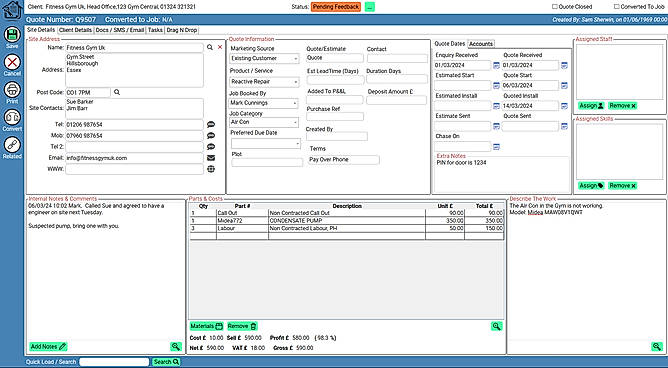Image resolution: width=668 pixels, height=368 pixels.
Task: Click the Convert headset icon
Action: coord(12,117)
